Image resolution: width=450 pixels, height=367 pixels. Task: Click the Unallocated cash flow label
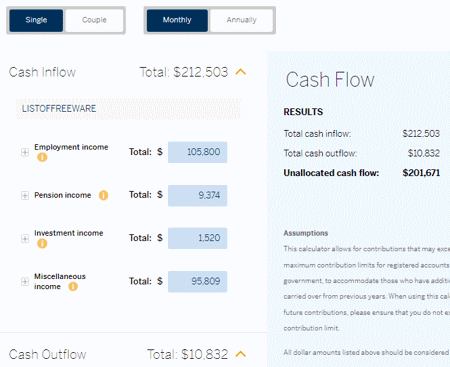[x=331, y=173]
